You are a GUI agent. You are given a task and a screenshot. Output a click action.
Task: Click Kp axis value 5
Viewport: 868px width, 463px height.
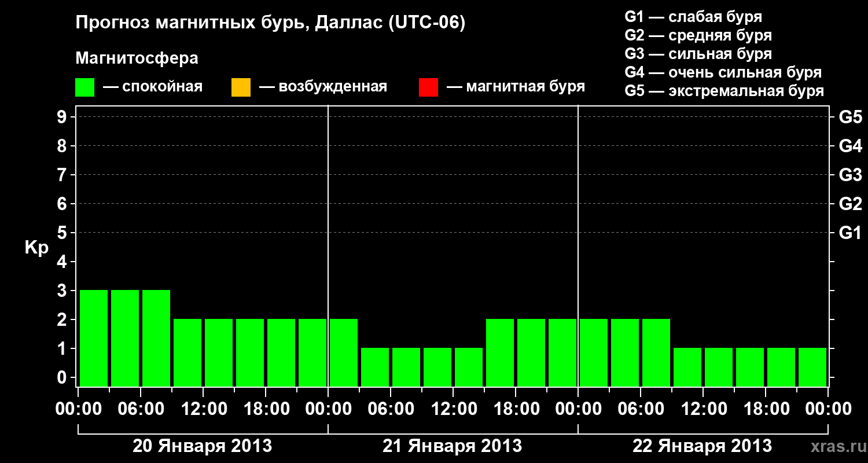(x=62, y=233)
